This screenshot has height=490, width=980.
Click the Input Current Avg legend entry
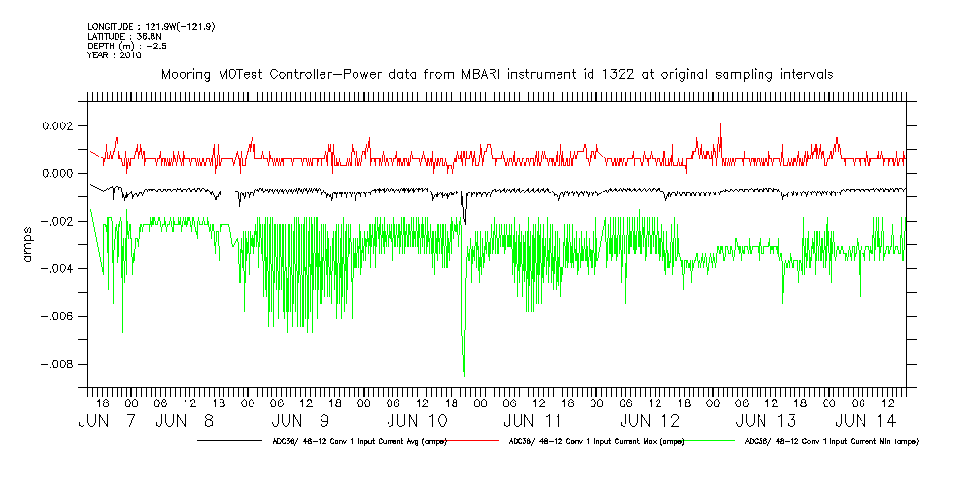point(355,441)
